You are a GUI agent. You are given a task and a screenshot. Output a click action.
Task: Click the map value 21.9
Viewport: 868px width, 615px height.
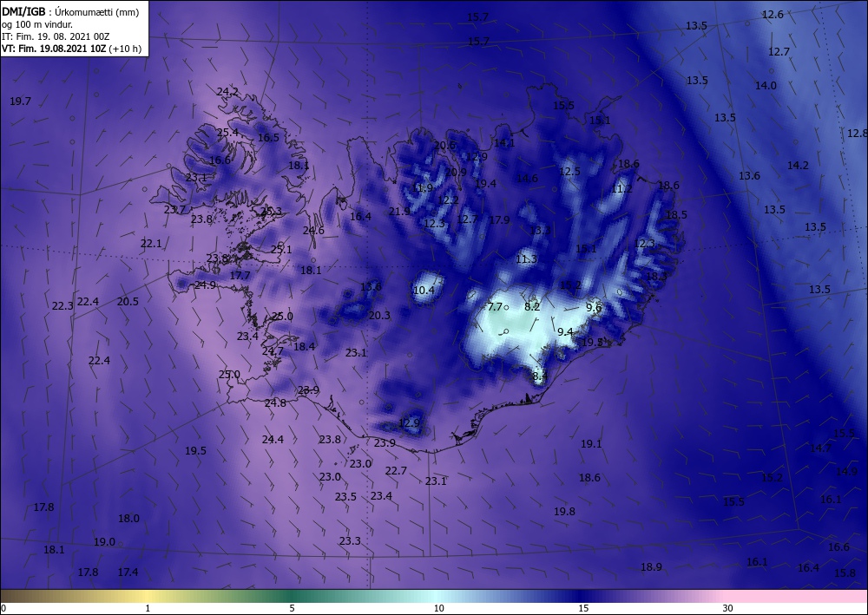point(399,212)
